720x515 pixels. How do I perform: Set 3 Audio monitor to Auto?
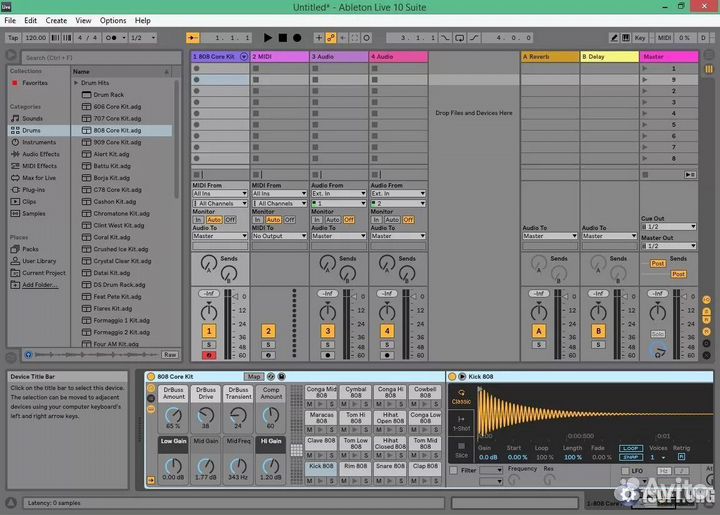[x=333, y=220]
